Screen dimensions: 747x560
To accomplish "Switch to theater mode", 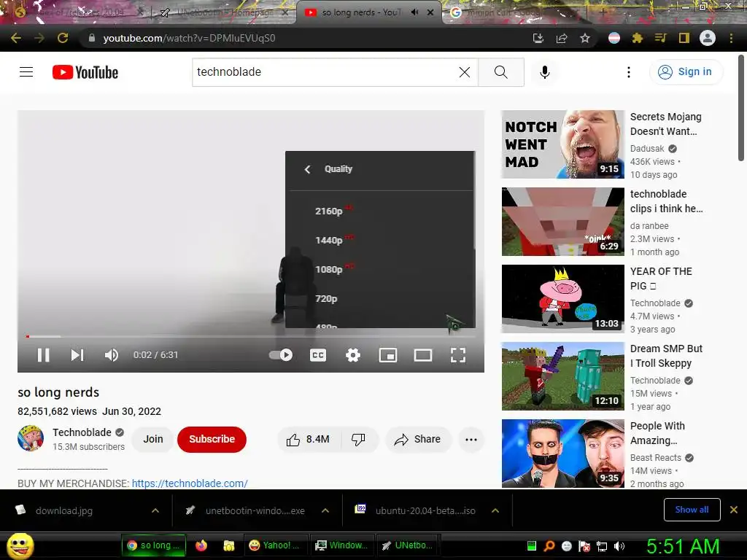I will tap(422, 355).
